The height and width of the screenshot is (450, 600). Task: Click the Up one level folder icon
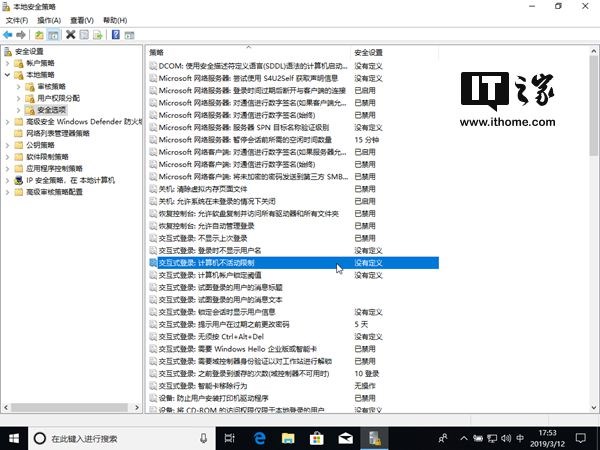click(39, 35)
